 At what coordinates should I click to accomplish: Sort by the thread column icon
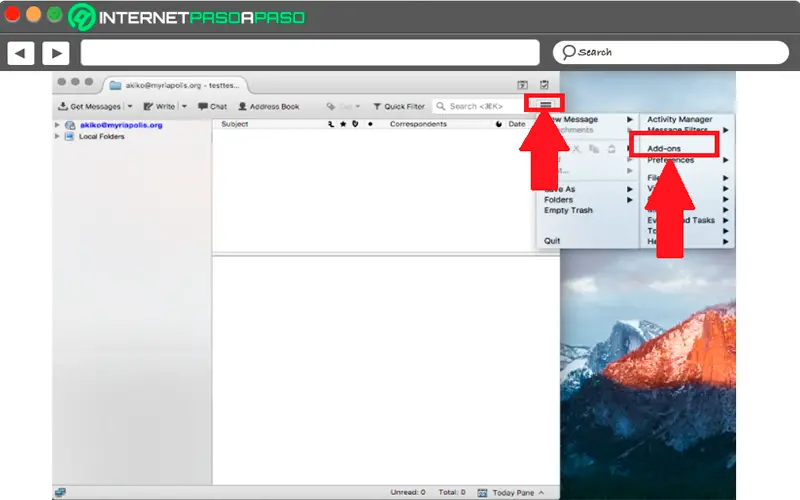331,124
